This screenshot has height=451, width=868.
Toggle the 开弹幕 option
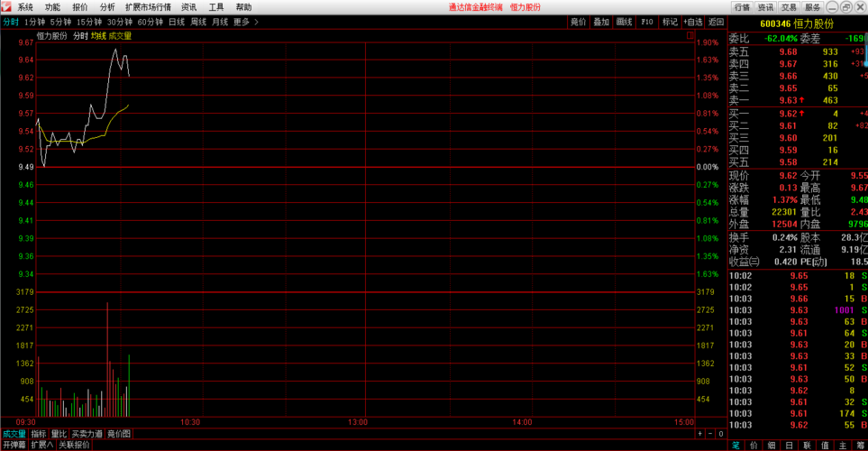tap(14, 445)
